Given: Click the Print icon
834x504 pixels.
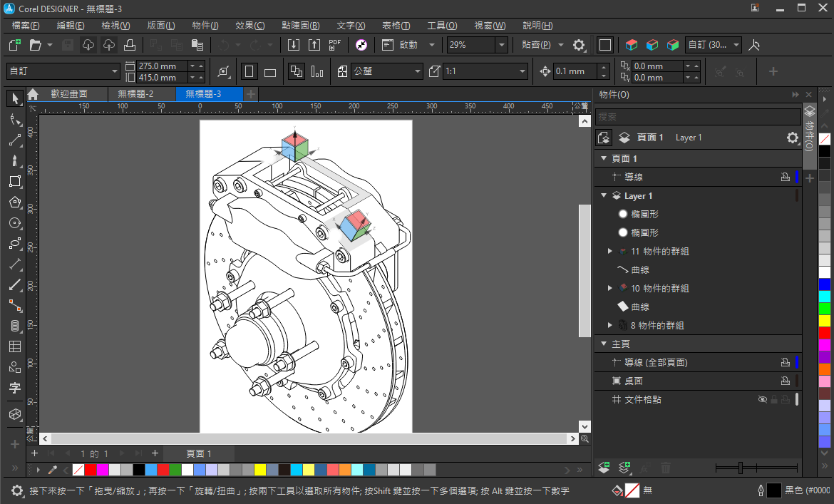Looking at the screenshot, I should (x=129, y=45).
